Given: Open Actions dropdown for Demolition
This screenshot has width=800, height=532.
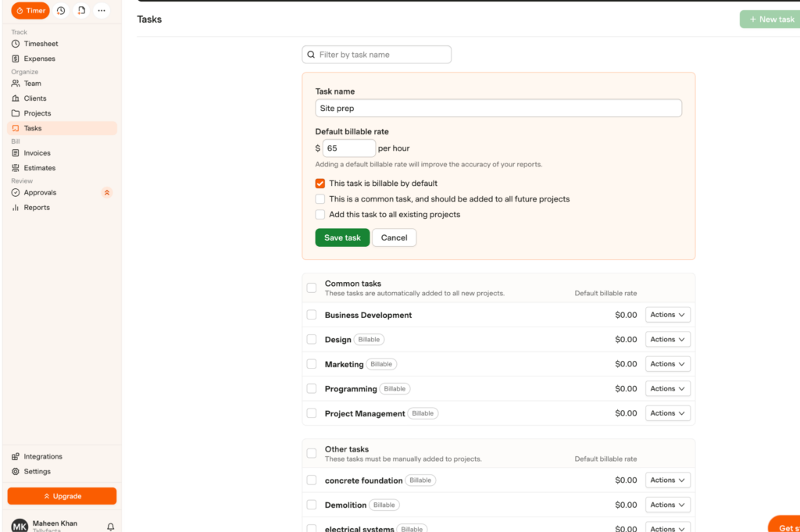Looking at the screenshot, I should tap(668, 505).
